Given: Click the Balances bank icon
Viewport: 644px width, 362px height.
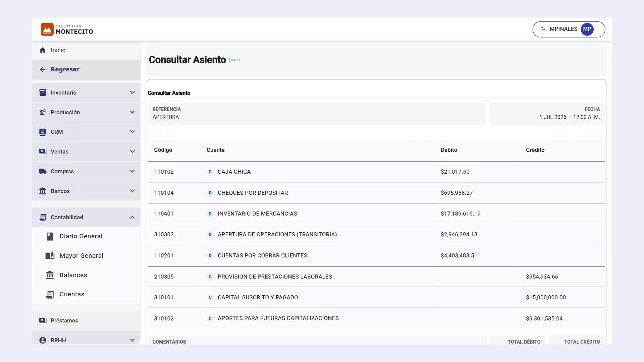Looking at the screenshot, I should (x=50, y=275).
